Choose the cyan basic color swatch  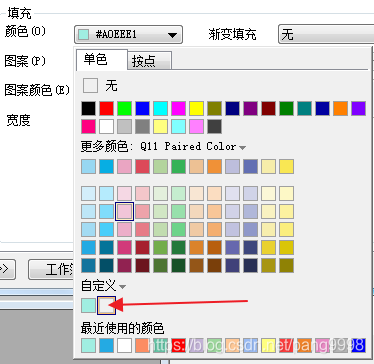coord(160,109)
